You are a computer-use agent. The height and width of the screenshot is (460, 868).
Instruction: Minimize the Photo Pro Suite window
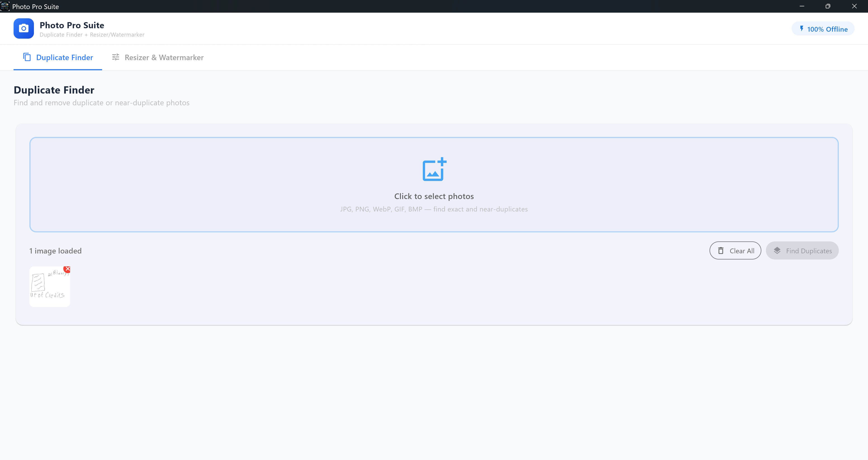coord(802,6)
